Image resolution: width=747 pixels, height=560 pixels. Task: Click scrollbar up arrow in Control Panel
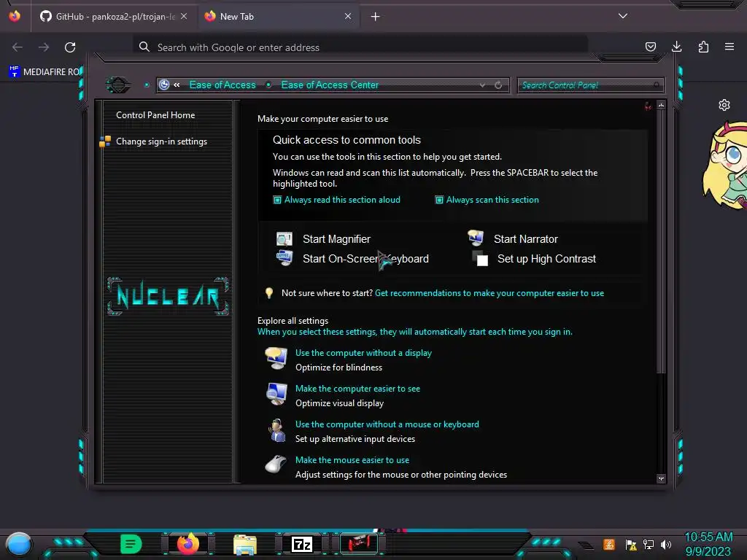[661, 105]
